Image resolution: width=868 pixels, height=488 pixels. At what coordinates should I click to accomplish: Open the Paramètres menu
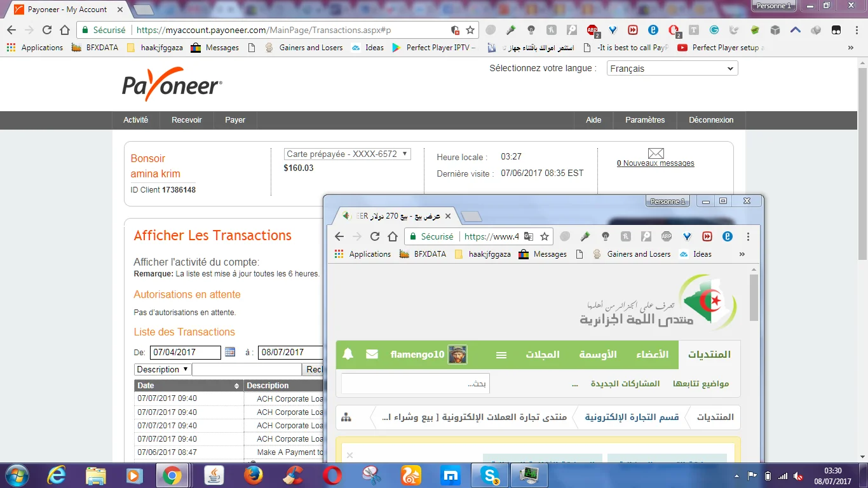(x=645, y=120)
